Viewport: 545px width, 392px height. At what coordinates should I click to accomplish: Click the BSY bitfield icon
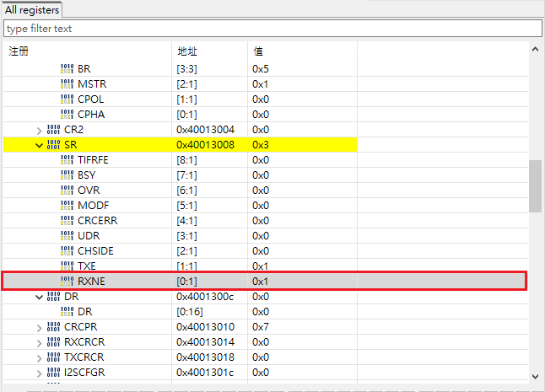tap(67, 175)
